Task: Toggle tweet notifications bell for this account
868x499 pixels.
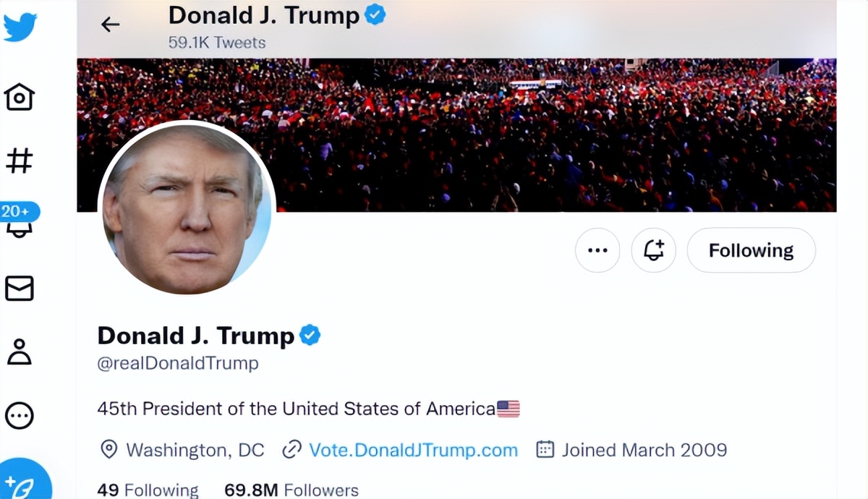Action: click(x=653, y=250)
